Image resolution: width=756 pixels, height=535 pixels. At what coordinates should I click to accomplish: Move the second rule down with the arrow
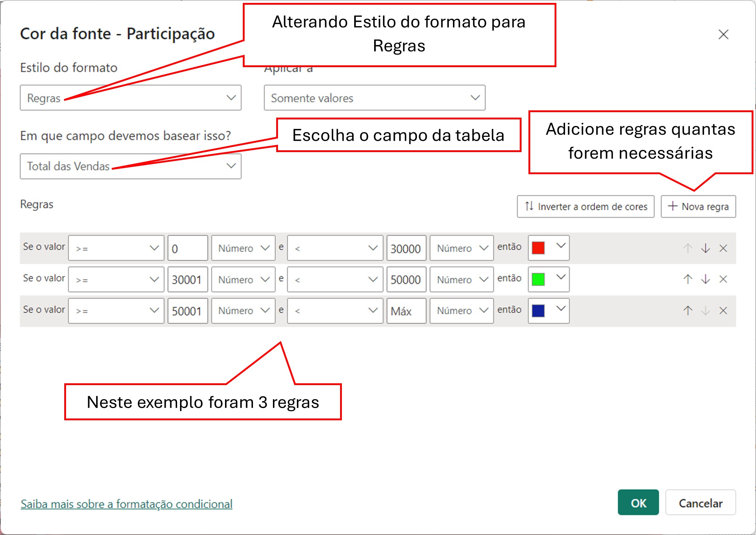pyautogui.click(x=705, y=279)
